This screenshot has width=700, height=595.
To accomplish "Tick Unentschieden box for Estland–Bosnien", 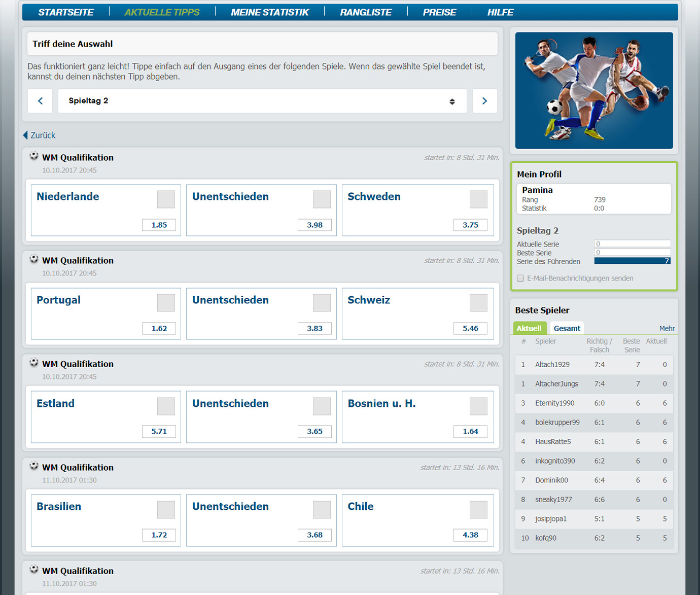I will coord(322,406).
